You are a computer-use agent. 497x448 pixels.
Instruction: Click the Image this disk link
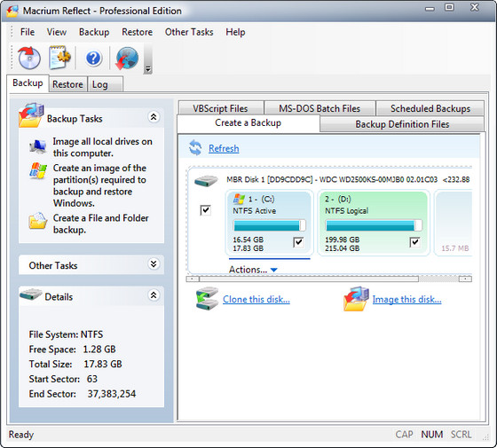pyautogui.click(x=406, y=300)
